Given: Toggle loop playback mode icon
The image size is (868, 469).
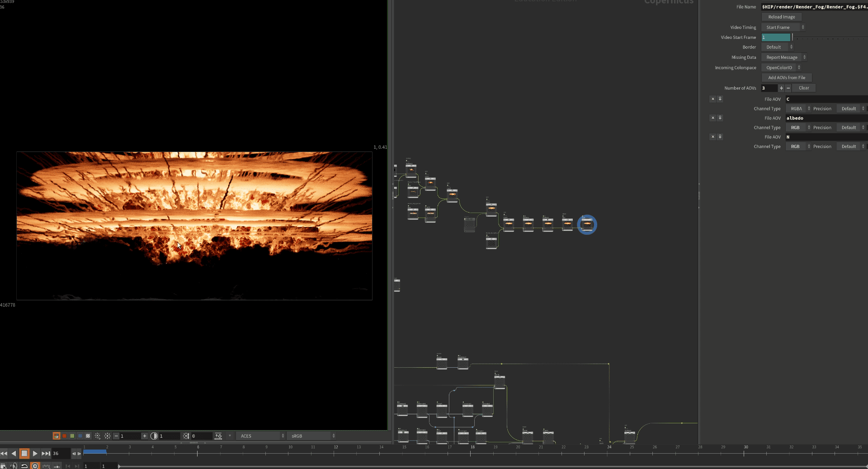Looking at the screenshot, I should [x=24, y=466].
